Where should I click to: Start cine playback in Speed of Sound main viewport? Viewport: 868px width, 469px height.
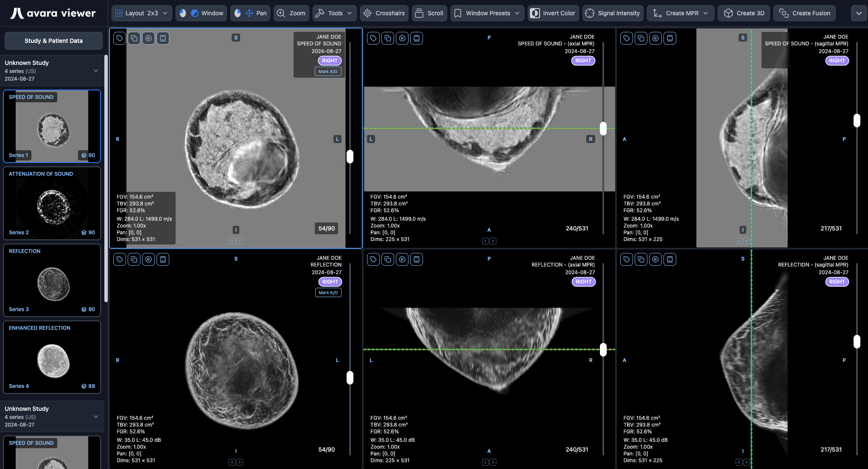148,38
